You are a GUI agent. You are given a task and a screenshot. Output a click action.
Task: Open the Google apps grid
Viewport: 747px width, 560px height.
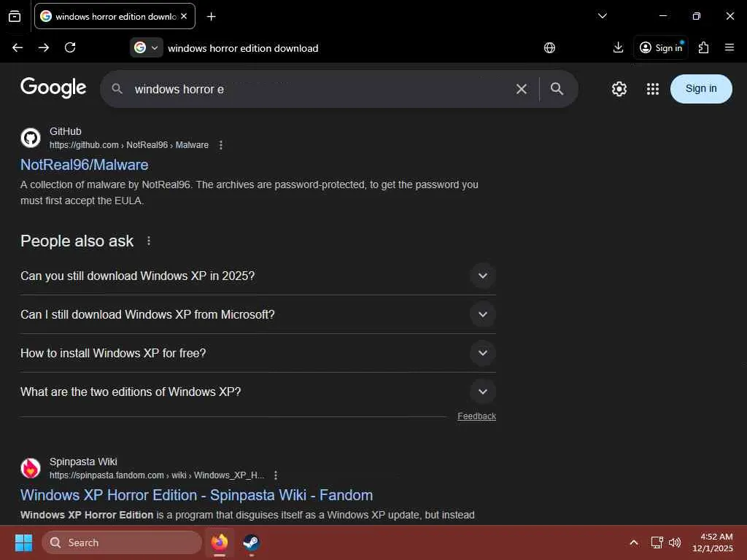click(x=652, y=88)
